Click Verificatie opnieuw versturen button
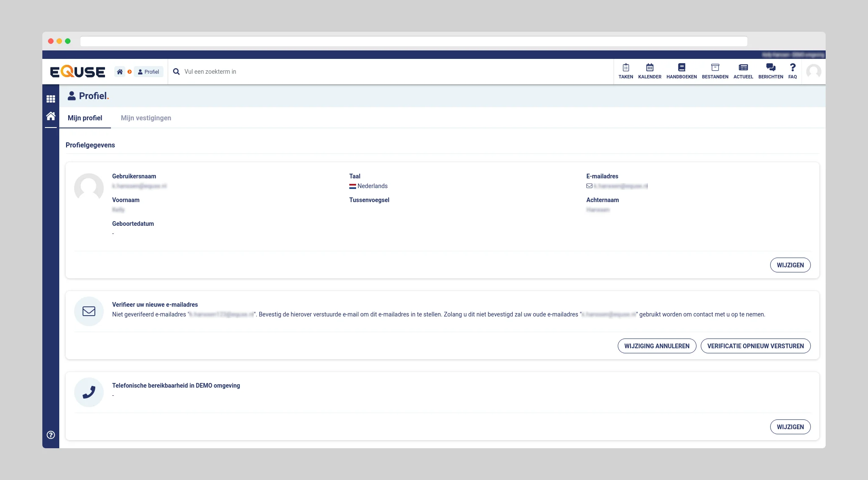Screen dimensions: 868x480 click(755, 346)
